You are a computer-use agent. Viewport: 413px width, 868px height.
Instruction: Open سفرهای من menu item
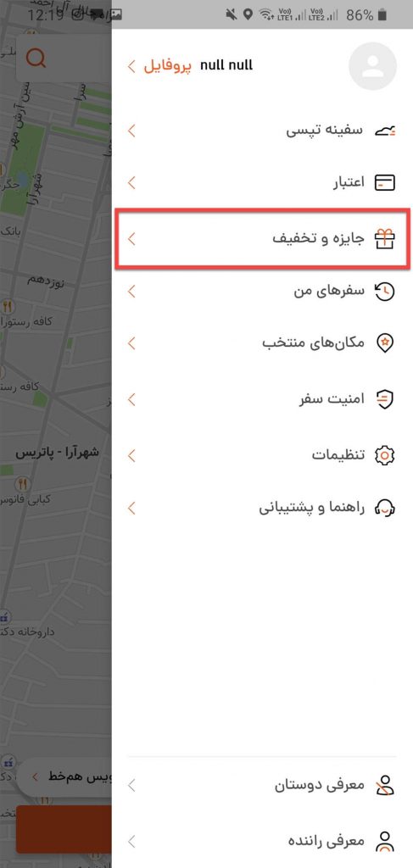262,292
